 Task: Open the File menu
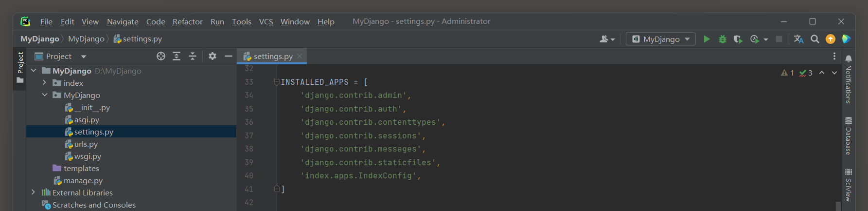pos(46,21)
